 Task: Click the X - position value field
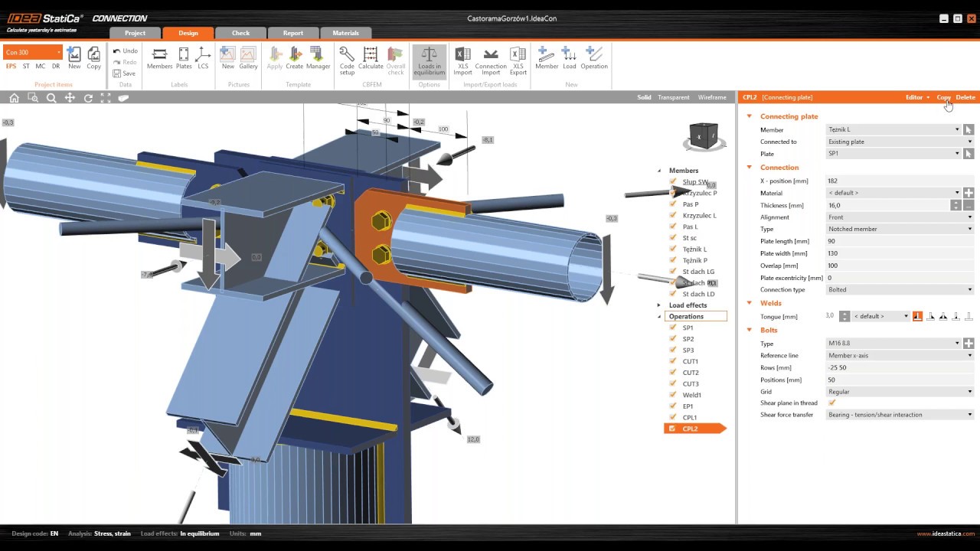900,181
